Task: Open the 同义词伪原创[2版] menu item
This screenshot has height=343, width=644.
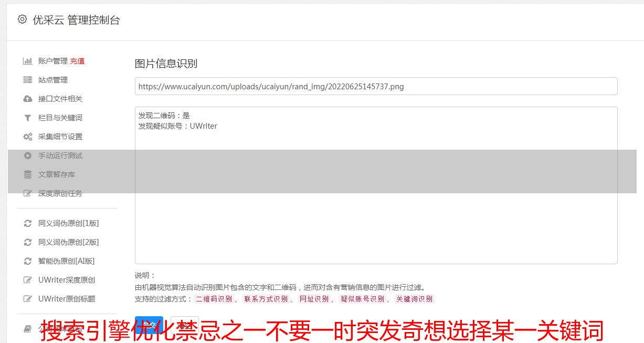Action: pyautogui.click(x=68, y=242)
